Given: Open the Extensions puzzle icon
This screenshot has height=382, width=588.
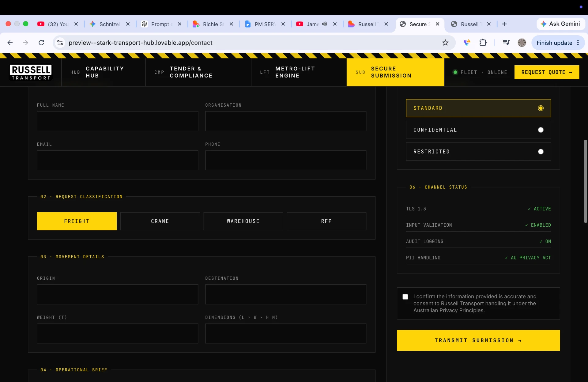Looking at the screenshot, I should (x=483, y=43).
